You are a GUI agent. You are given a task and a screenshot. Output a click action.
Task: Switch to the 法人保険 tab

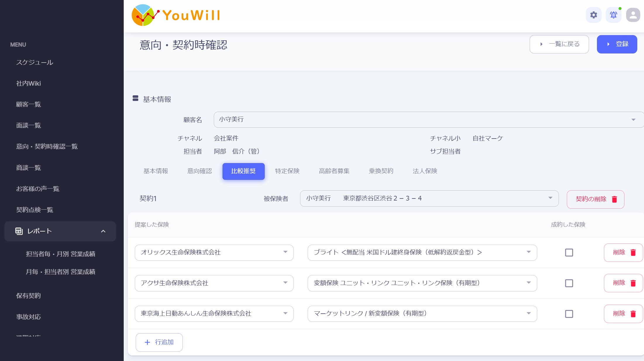(425, 171)
